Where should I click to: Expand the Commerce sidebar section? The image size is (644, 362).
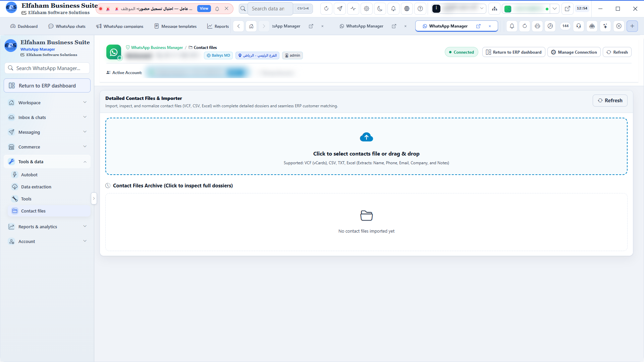tap(47, 147)
